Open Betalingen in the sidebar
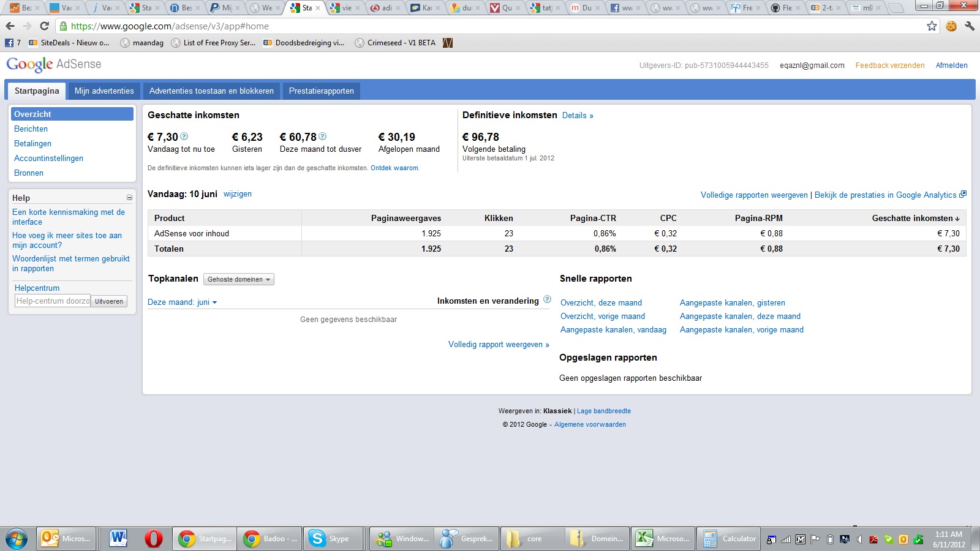This screenshot has height=551, width=980. tap(32, 143)
